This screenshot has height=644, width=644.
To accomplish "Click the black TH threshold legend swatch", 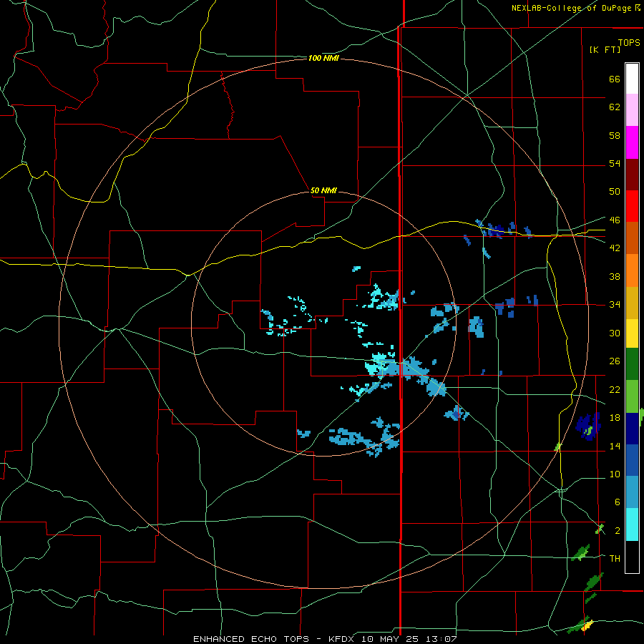I will point(632,557).
